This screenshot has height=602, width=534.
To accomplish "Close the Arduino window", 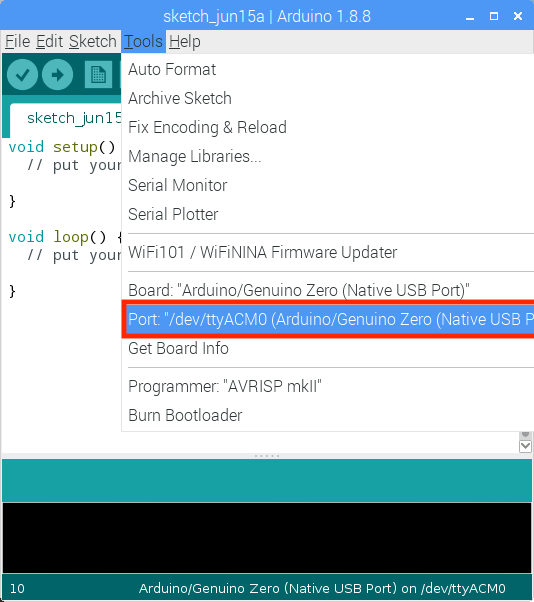I will (518, 16).
